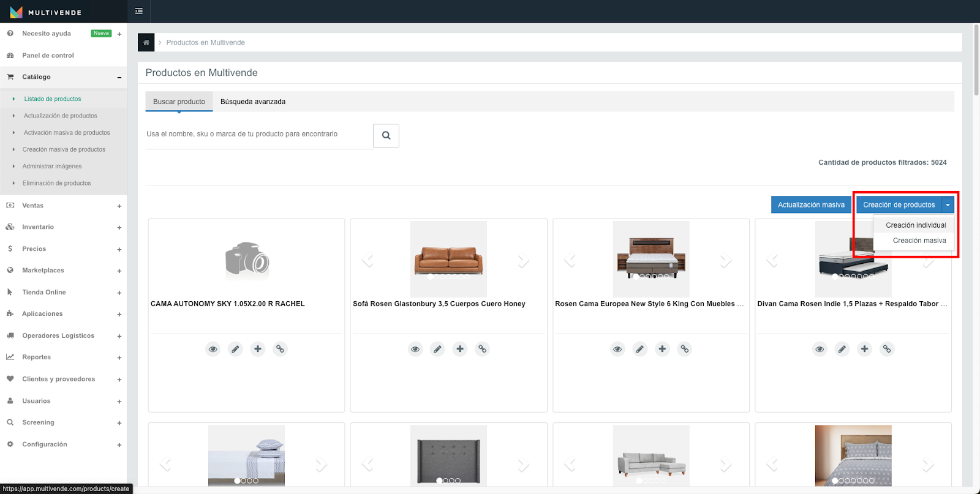Open Administrar imágenes in sidebar
980x494 pixels.
[52, 166]
